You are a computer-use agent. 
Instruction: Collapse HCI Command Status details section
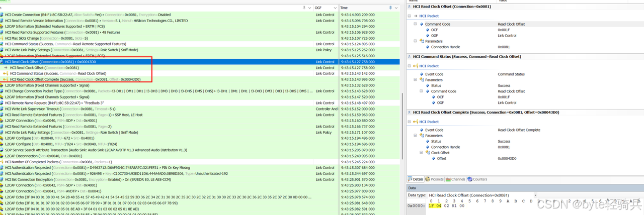click(x=409, y=56)
